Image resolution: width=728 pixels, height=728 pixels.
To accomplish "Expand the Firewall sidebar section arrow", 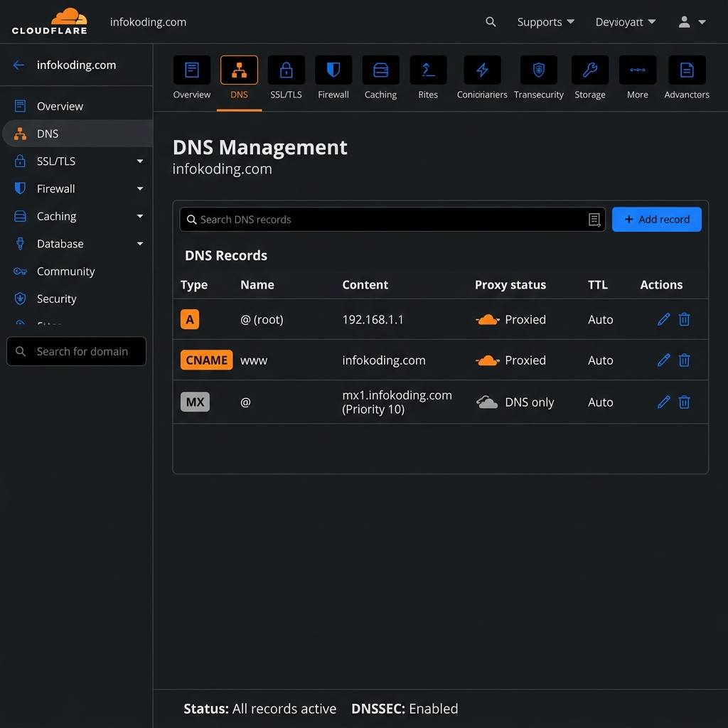I will click(140, 189).
